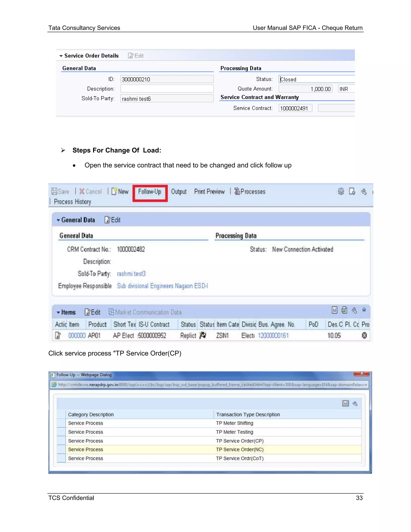The height and width of the screenshot is (532, 411).
Task: Click the Cancel toolbar button
Action: tap(90, 192)
